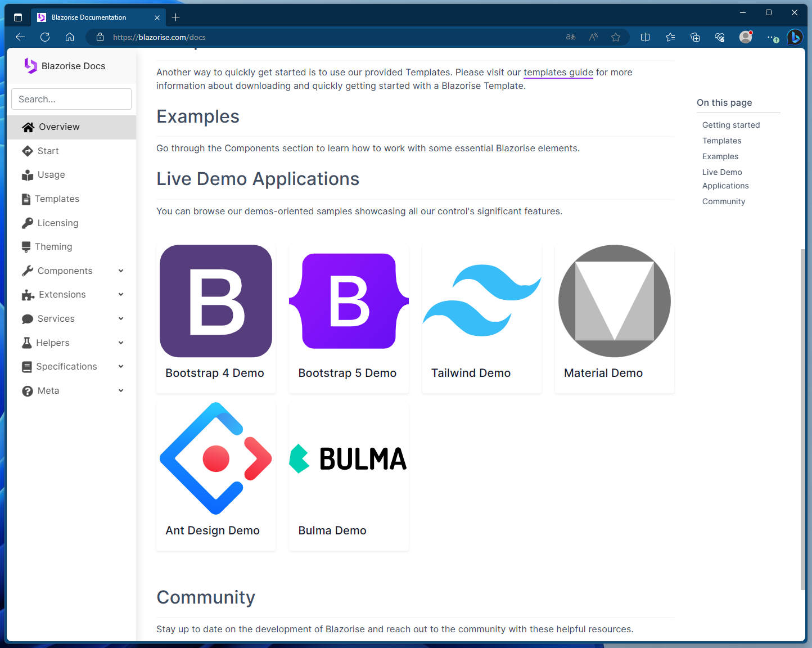Switch to the Blazorise Documentation tab
The height and width of the screenshot is (648, 812).
tap(90, 17)
